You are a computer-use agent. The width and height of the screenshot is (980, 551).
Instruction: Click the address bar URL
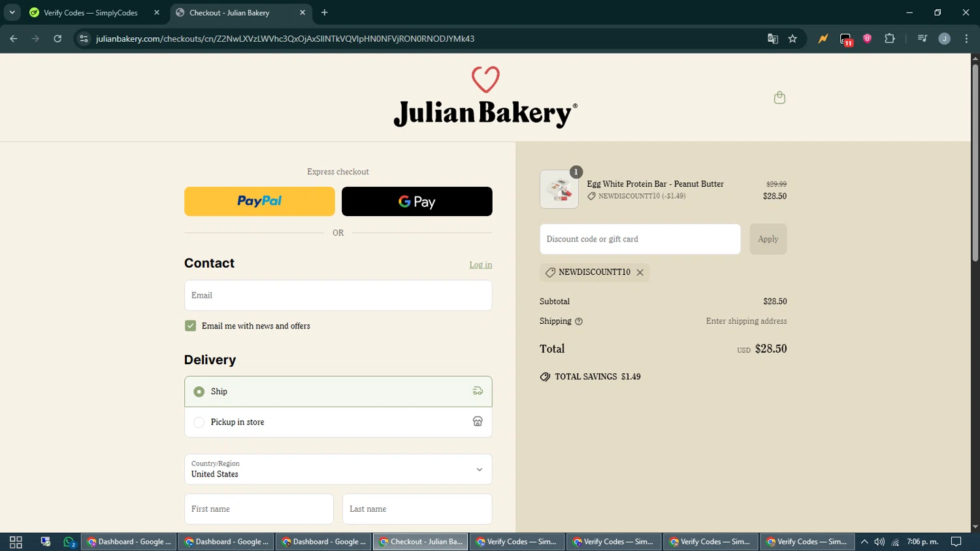coord(285,39)
